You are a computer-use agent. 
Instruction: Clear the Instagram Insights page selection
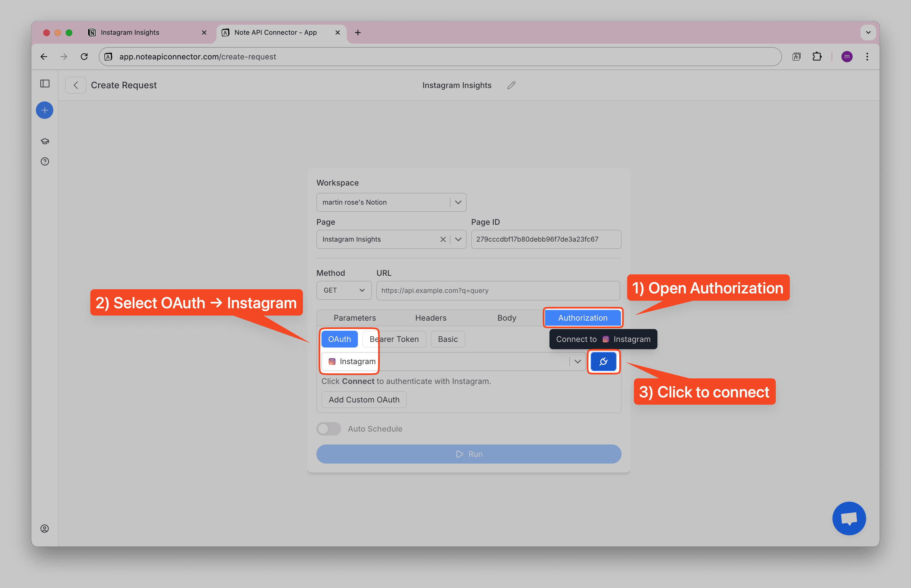(x=443, y=239)
